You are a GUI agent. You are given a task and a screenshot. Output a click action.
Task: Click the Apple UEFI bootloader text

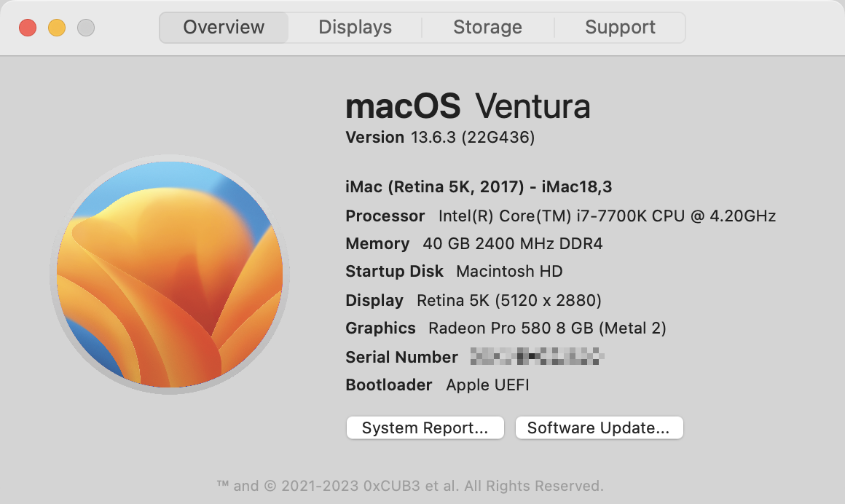click(487, 385)
